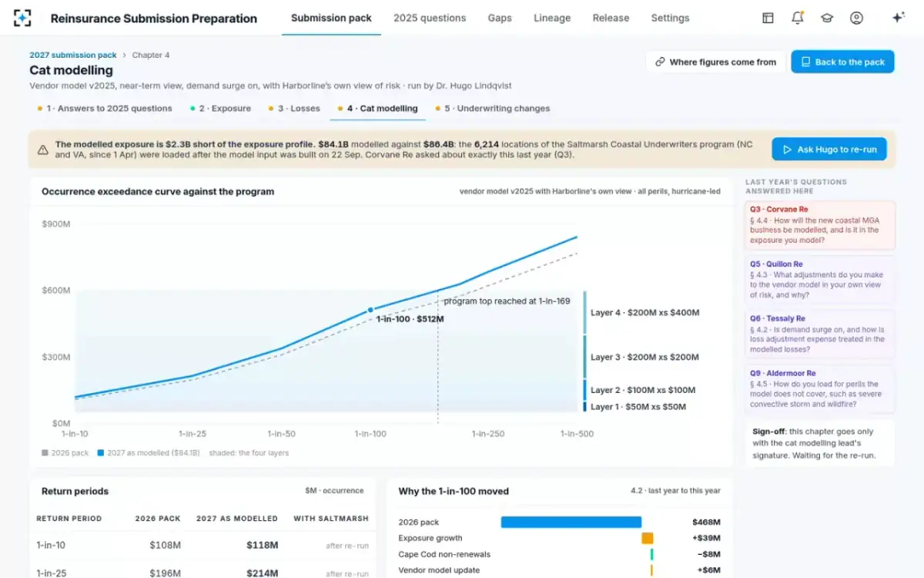Click the Layer 3 · $200M xs $200M label
The height and width of the screenshot is (578, 924).
click(644, 358)
